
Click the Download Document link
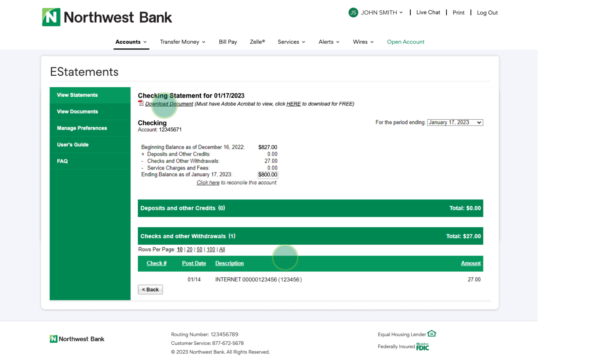click(169, 104)
